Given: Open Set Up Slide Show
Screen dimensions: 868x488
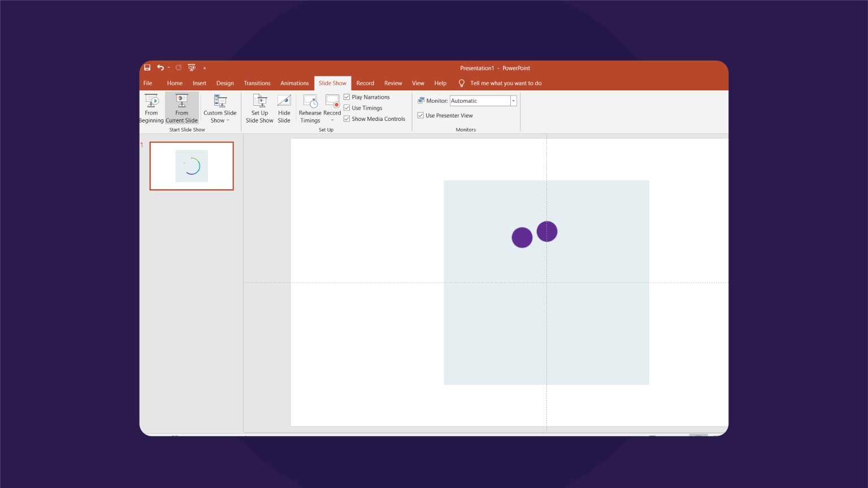Looking at the screenshot, I should point(259,107).
